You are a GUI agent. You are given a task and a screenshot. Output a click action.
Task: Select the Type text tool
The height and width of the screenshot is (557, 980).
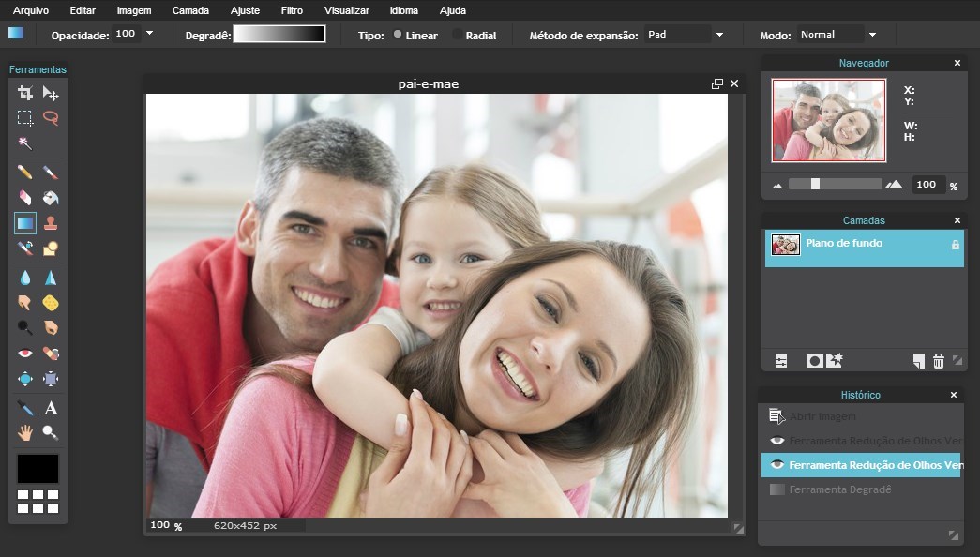(51, 408)
